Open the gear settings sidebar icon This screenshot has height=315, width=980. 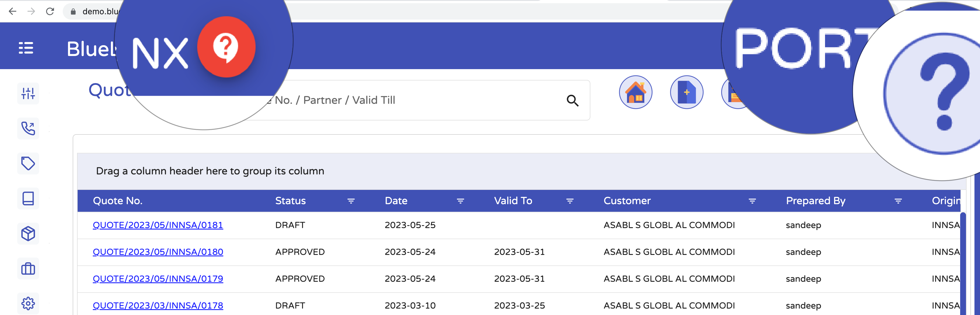tap(28, 303)
